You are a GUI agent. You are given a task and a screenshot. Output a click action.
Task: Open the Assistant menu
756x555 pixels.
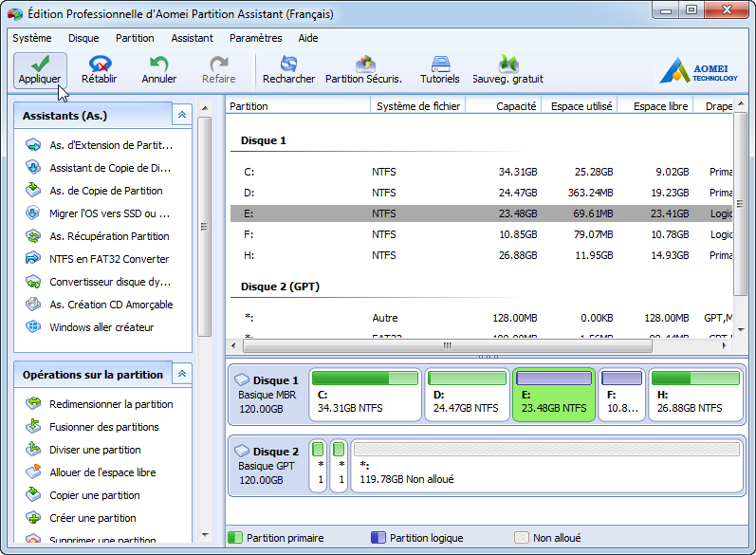coord(192,38)
